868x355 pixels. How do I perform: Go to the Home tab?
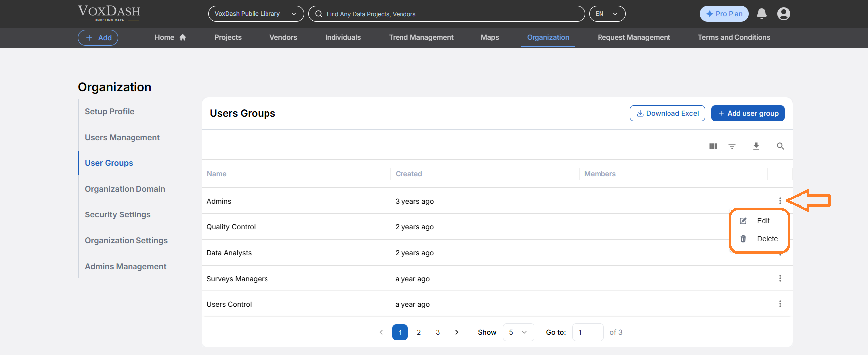pos(164,37)
